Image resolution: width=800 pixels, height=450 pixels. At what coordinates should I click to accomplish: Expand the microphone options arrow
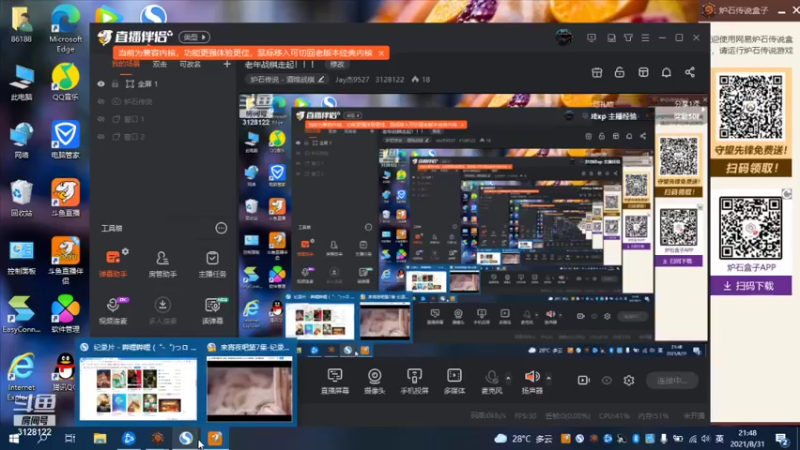[508, 378]
